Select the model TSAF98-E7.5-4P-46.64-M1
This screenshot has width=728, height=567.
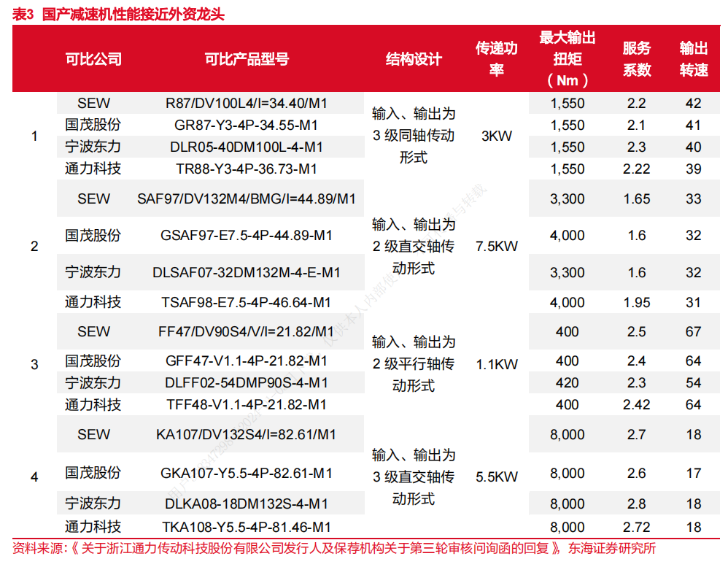pos(247,303)
